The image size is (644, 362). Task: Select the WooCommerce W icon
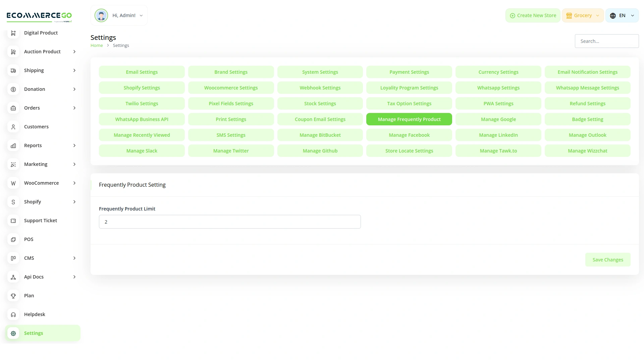click(13, 183)
